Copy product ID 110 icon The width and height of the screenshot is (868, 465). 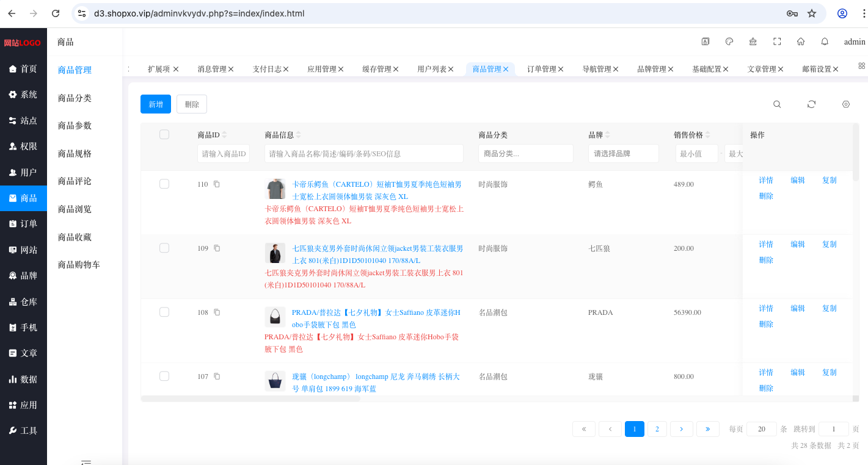point(217,184)
